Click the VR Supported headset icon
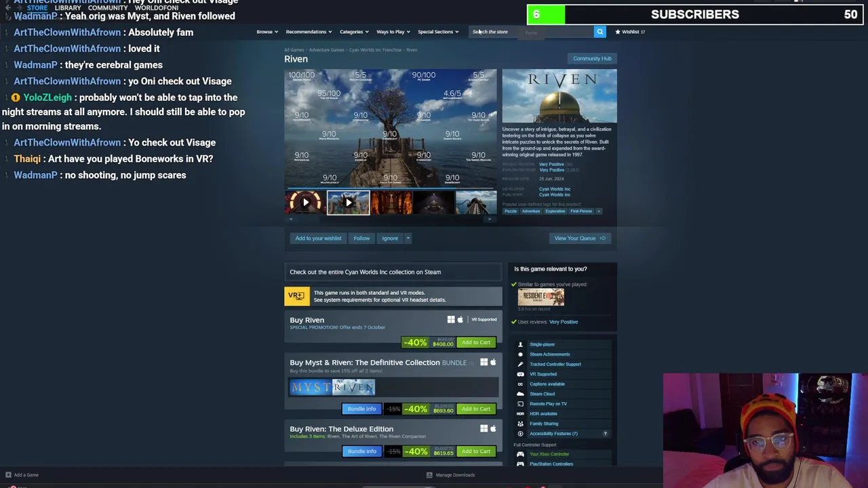868x488 pixels. coord(520,374)
